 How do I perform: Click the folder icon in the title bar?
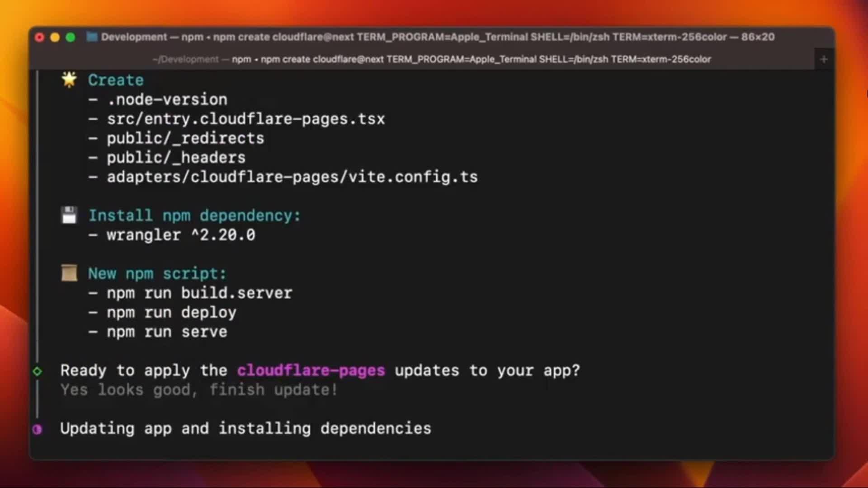[92, 37]
